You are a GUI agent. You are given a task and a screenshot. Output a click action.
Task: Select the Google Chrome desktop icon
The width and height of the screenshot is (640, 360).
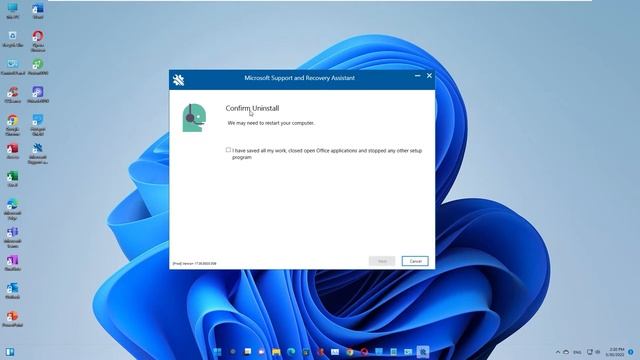(13, 125)
